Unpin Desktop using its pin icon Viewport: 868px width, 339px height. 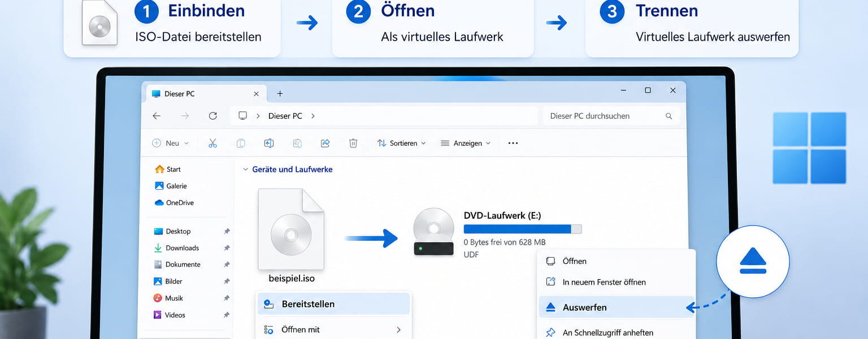227,232
